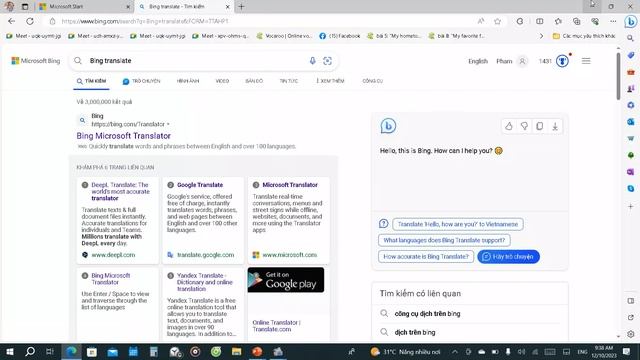Click the voice search microphone icon
The image size is (640, 360).
(x=312, y=61)
